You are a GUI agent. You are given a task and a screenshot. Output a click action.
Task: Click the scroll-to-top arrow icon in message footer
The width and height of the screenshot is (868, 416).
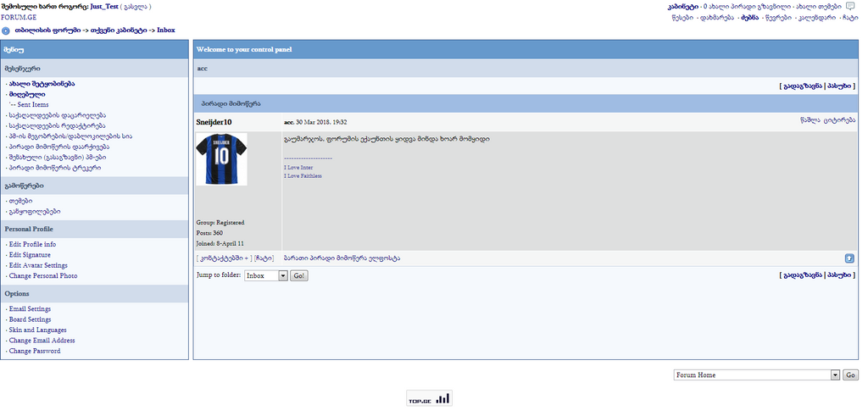849,258
